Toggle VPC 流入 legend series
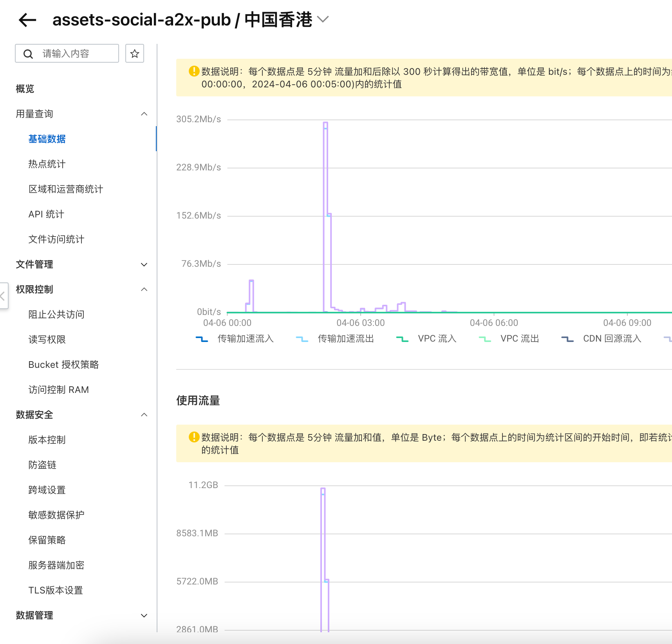This screenshot has height=644, width=672. [427, 339]
